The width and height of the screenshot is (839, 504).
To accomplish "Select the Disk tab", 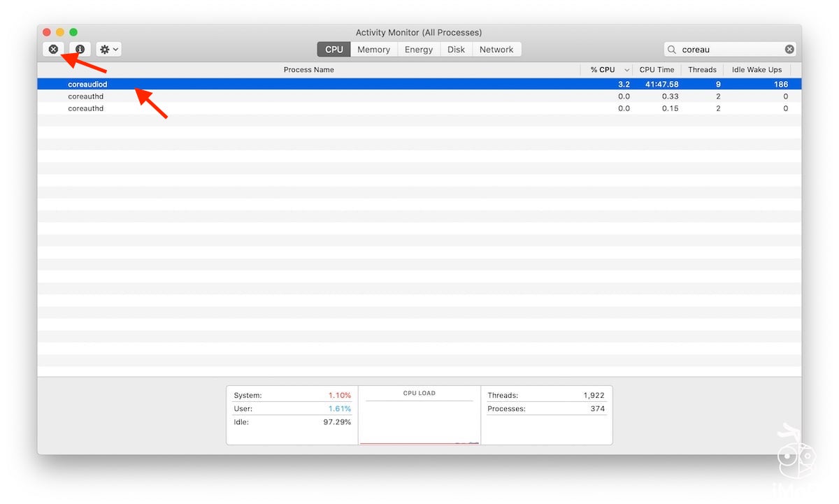I will (x=456, y=50).
